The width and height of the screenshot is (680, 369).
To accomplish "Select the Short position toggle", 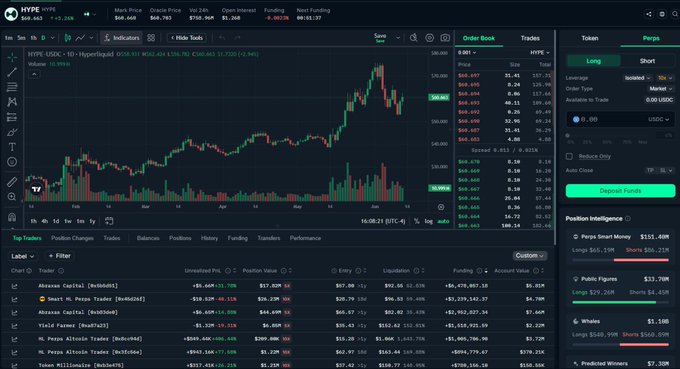I will [647, 61].
